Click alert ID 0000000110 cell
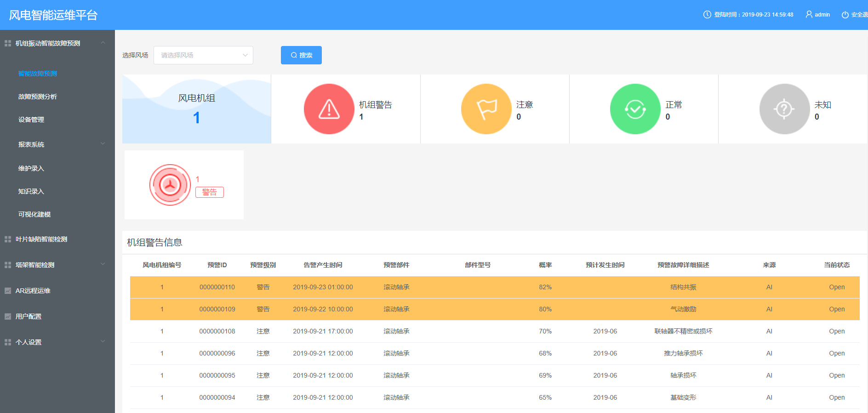The height and width of the screenshot is (413, 868). 217,287
